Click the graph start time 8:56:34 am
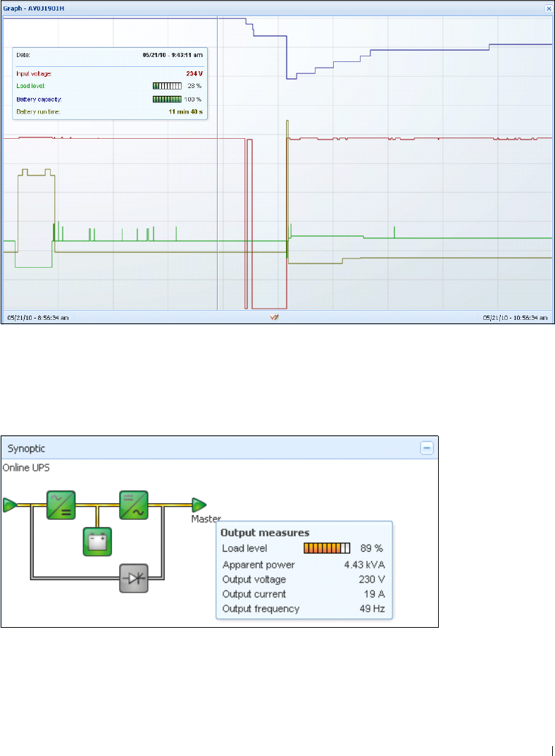555x756 pixels. click(x=38, y=318)
